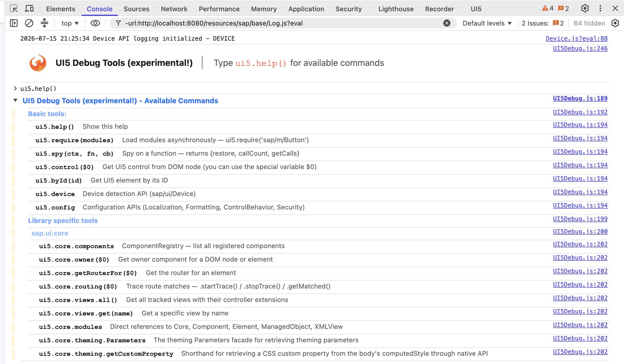Viewport: 624px width, 364px height.
Task: Click 'ui5.core.components' command text
Action: click(76, 246)
